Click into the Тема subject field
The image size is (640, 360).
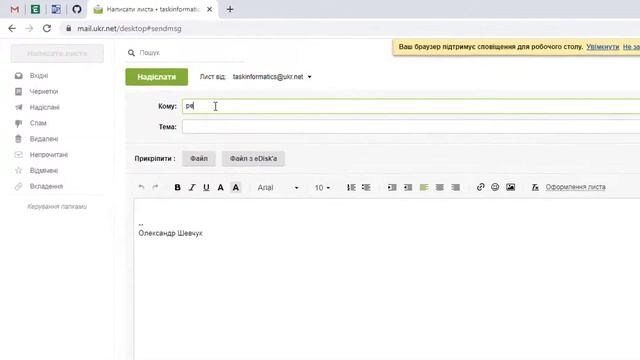coord(411,127)
